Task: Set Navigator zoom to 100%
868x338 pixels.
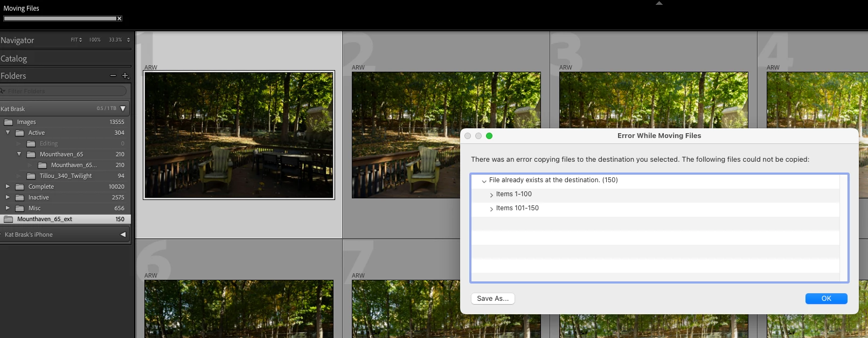Action: click(95, 40)
